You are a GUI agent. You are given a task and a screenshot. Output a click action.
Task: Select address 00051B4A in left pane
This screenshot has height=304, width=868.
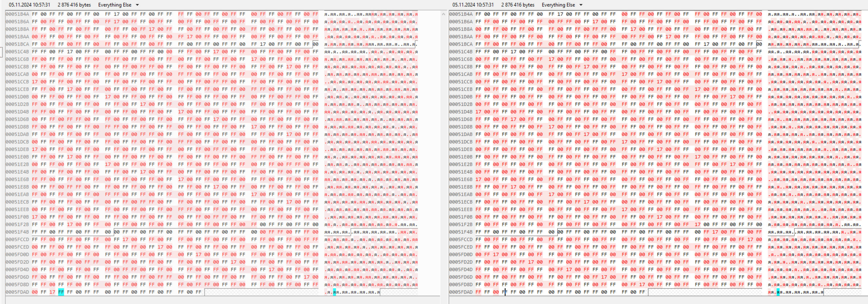[17, 14]
